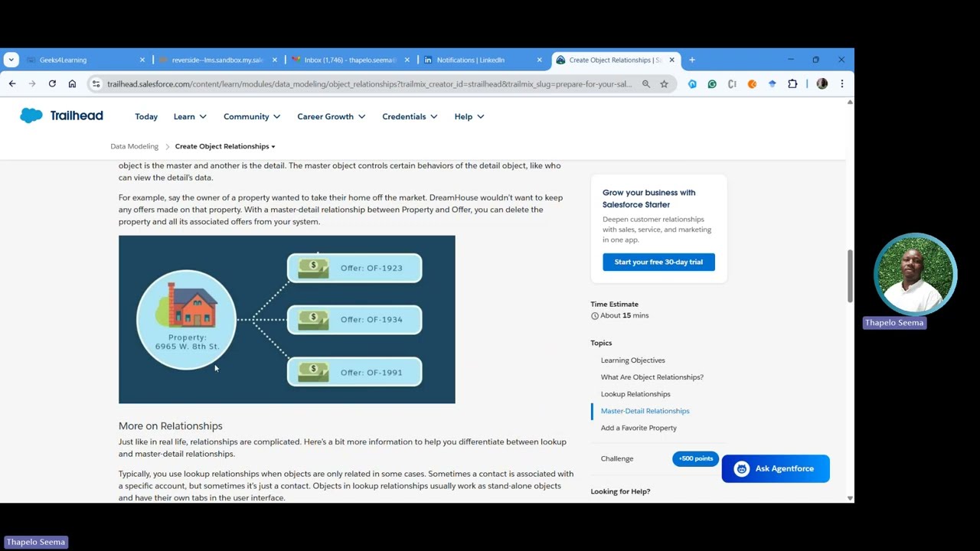Click Start your free 30-day trial
The width and height of the screenshot is (980, 551).
[658, 262]
